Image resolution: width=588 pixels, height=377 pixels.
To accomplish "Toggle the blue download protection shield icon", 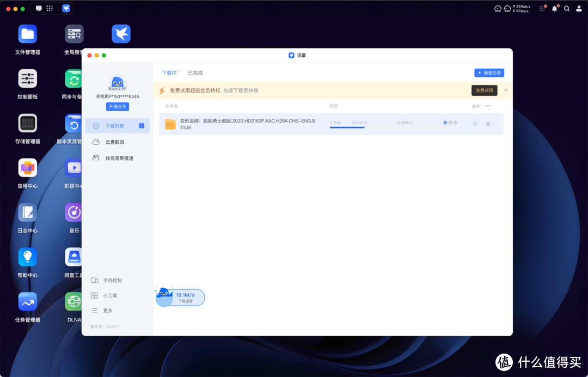I will tap(445, 123).
